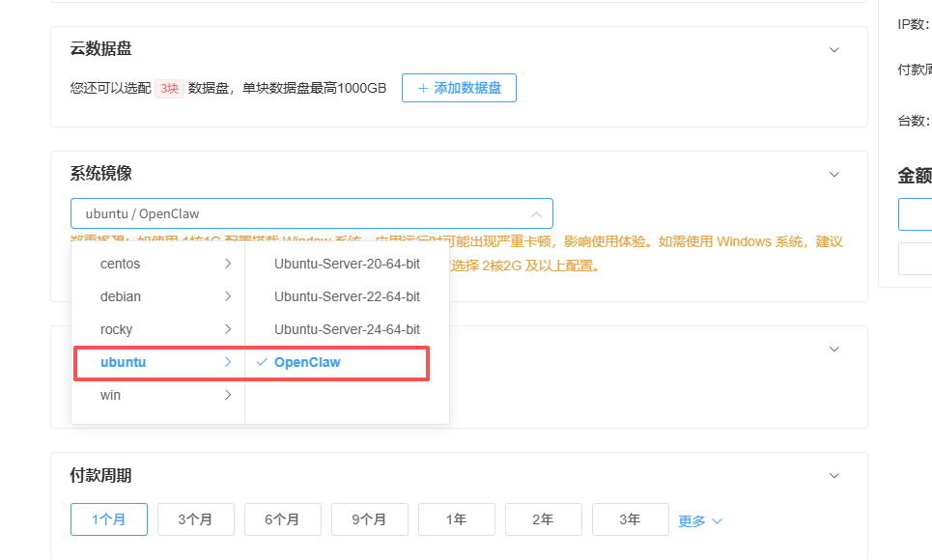The image size is (932, 560).
Task: Collapse the 系统镜像 section chevron
Action: click(x=834, y=174)
